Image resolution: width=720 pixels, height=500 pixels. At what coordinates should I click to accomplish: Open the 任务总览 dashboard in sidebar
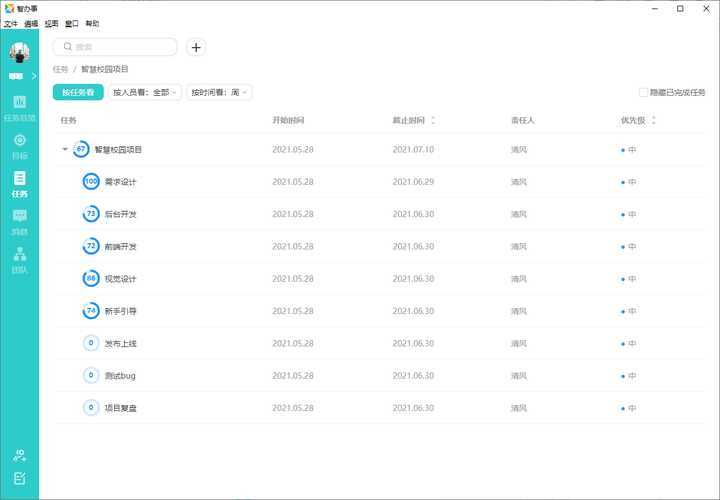[x=19, y=107]
